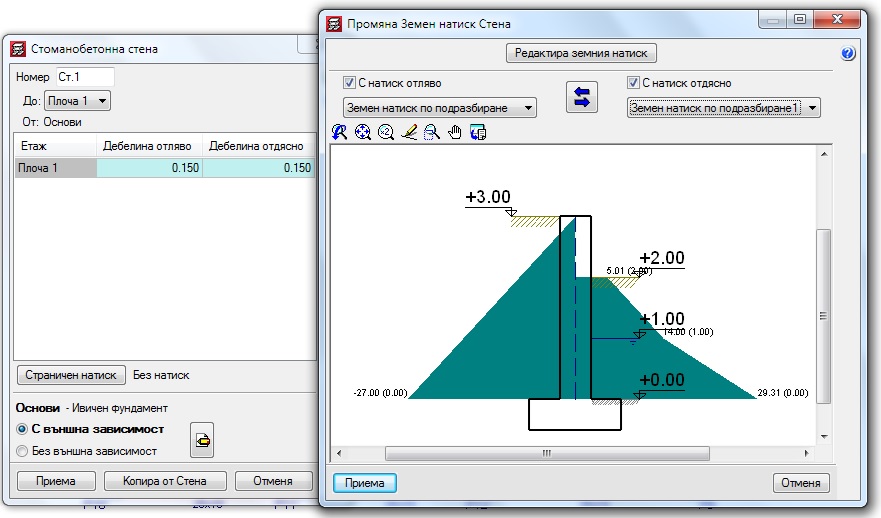Click the yellow external dependency icon button
Image resolution: width=881 pixels, height=518 pixels.
[202, 440]
